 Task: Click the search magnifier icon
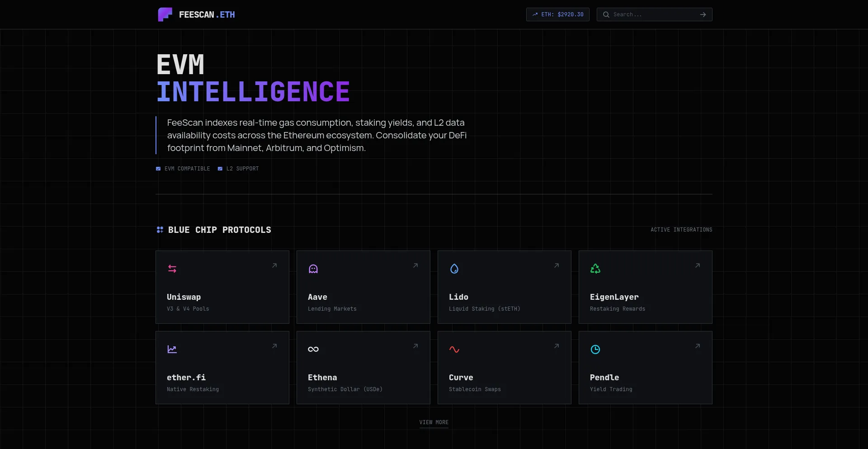606,14
